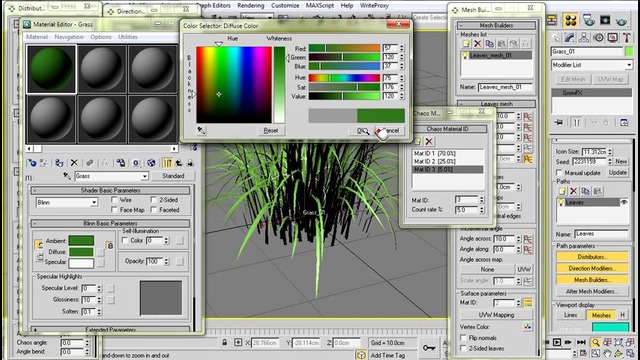640x360 pixels.
Task: Enable 2-Sided leaves checkbox
Action: coord(463,349)
